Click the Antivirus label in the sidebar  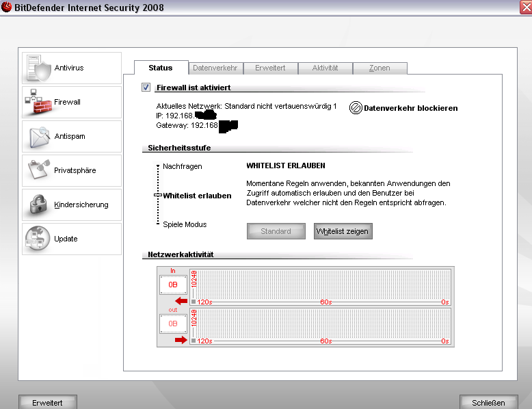tap(69, 68)
